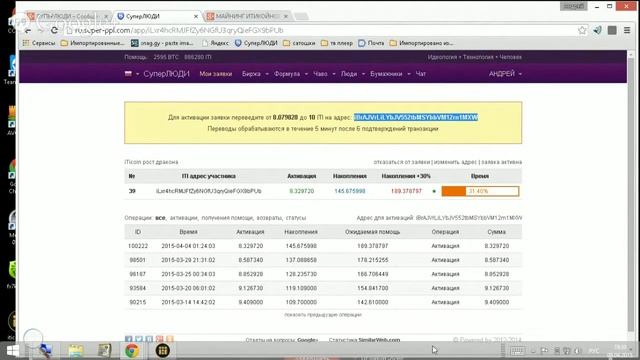This screenshot has width=640, height=360.
Task: Open the dark grid app in taskbar
Action: point(162,351)
